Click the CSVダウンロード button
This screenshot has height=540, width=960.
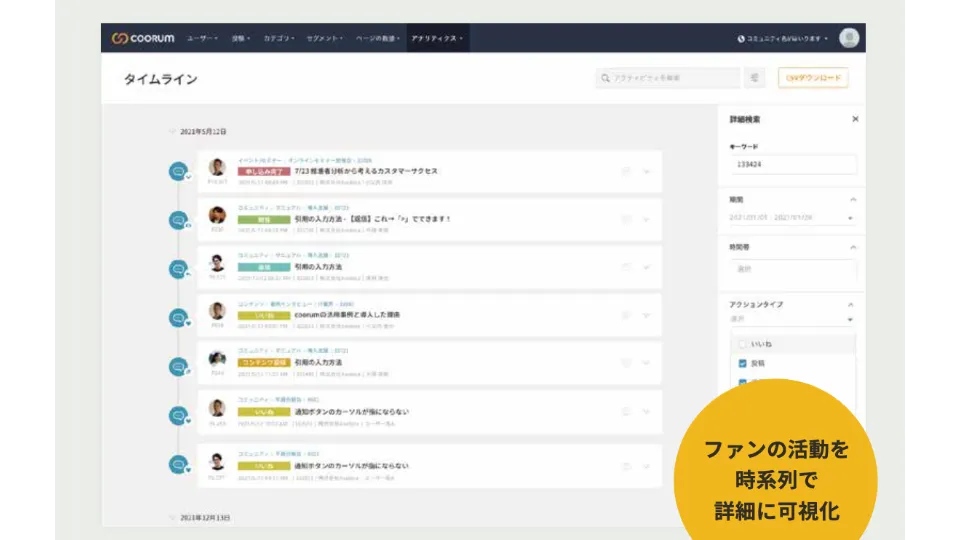(x=812, y=78)
